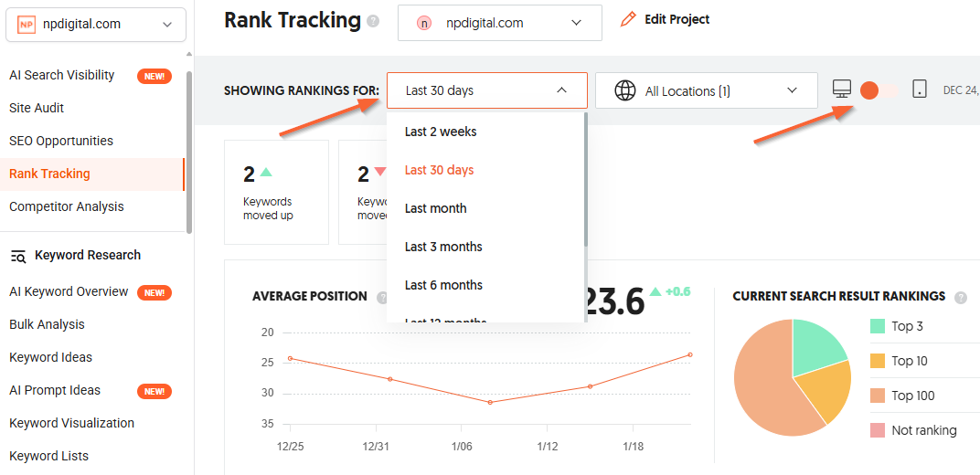Viewport: 980px width, 475px height.
Task: Click the pencil icon beside Edit Project
Action: (627, 19)
